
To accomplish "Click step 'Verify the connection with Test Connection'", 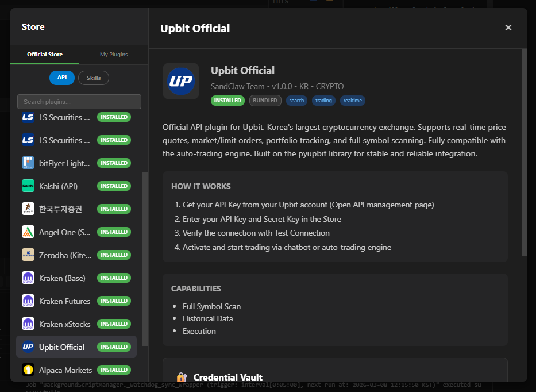I will pos(256,233).
